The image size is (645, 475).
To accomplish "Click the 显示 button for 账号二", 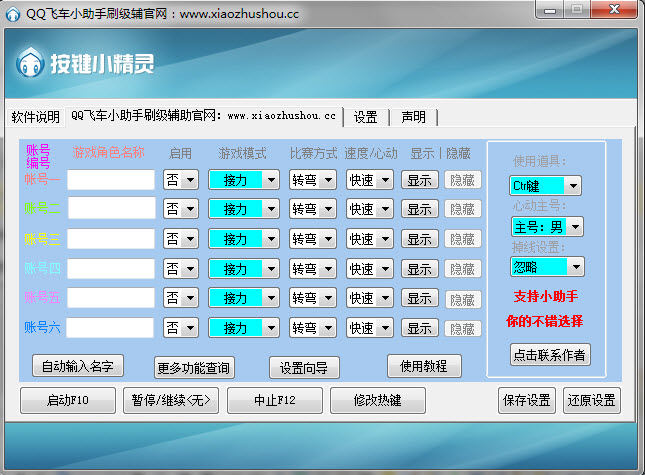I will tap(420, 209).
